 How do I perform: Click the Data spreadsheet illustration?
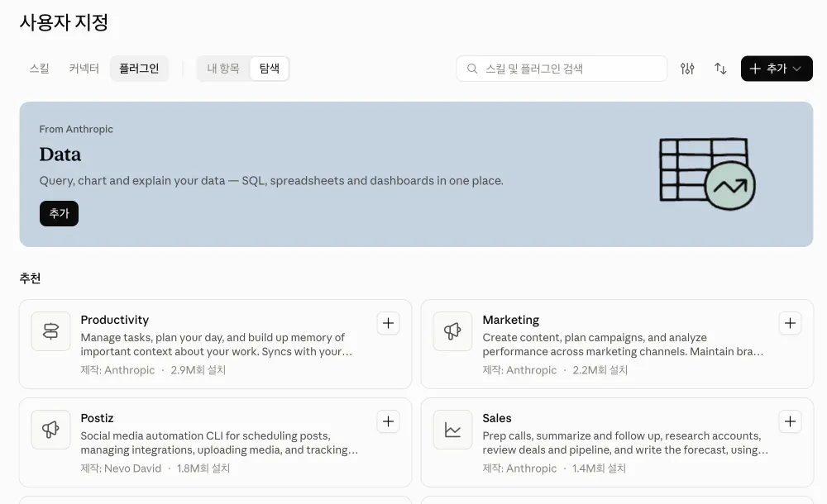pyautogui.click(x=707, y=174)
